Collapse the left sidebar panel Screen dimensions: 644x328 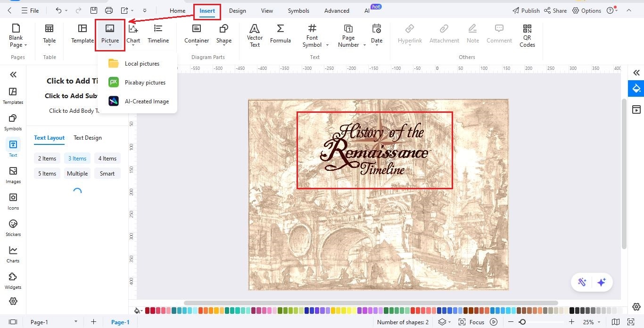point(13,74)
